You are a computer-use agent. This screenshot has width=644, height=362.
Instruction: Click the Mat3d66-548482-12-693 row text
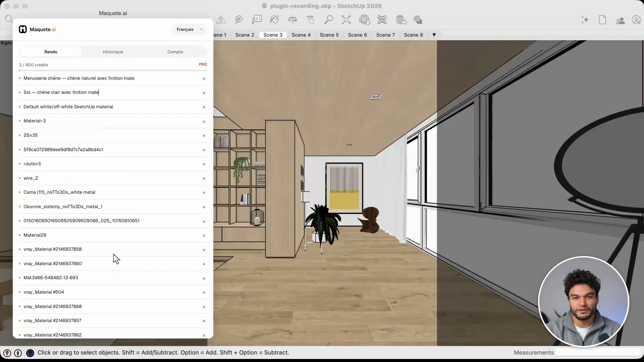coord(51,278)
